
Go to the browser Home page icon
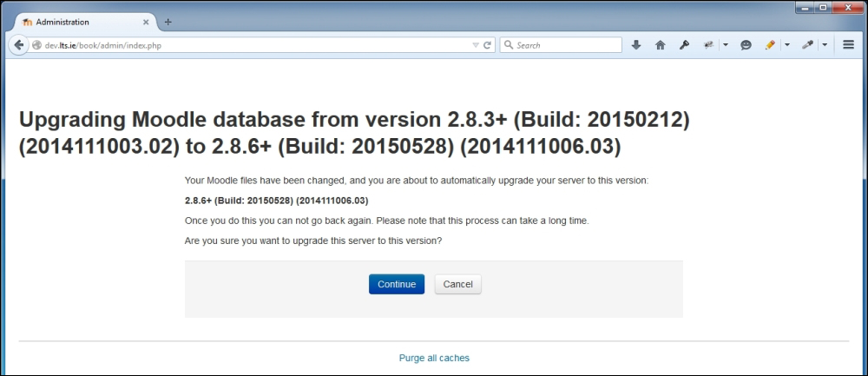[x=660, y=45]
